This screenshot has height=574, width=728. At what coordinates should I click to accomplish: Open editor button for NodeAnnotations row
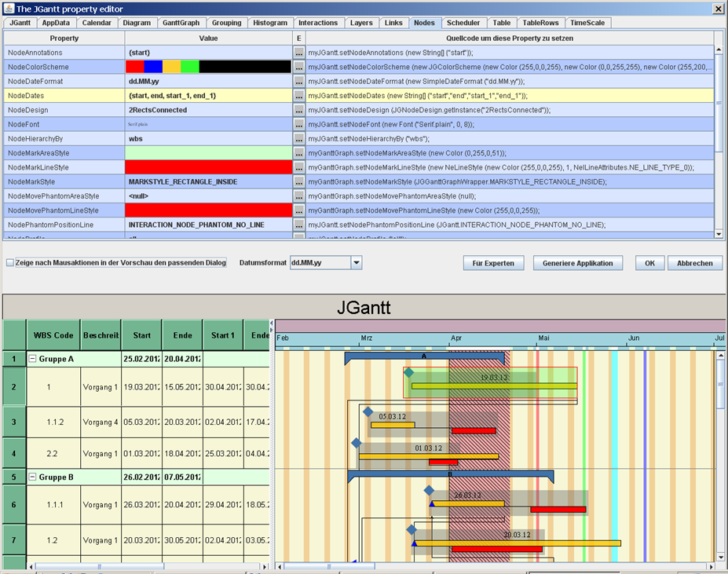tap(299, 53)
